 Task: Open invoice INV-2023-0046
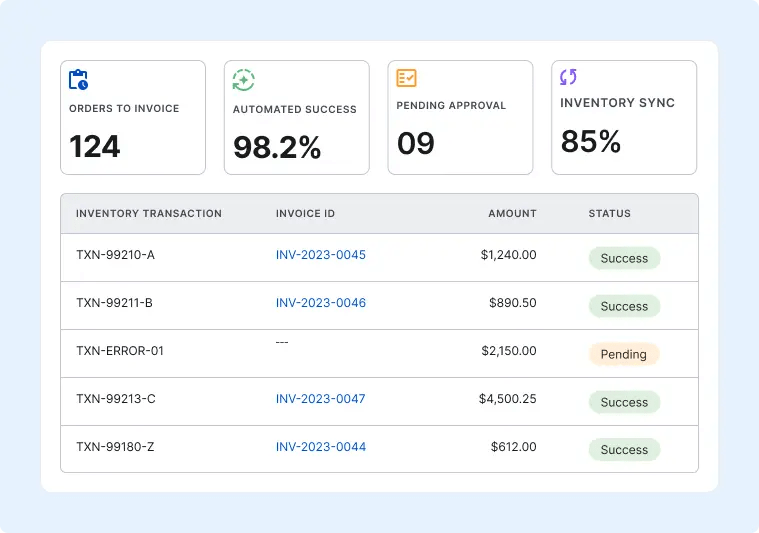(320, 303)
